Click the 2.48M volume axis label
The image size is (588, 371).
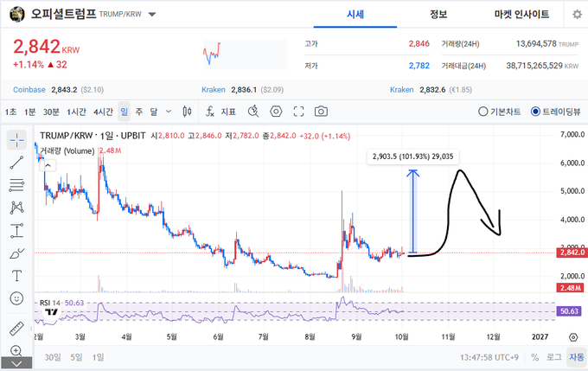(570, 288)
